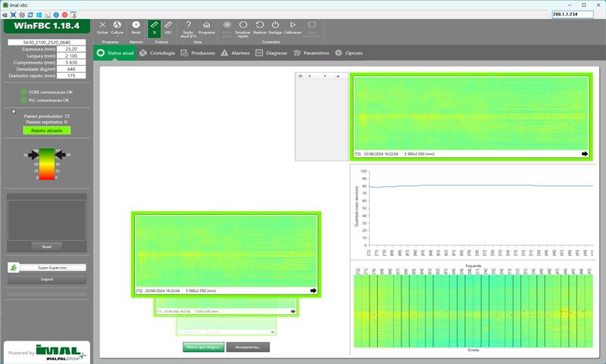Select the Super-Supervisor user field

pyautogui.click(x=52, y=267)
